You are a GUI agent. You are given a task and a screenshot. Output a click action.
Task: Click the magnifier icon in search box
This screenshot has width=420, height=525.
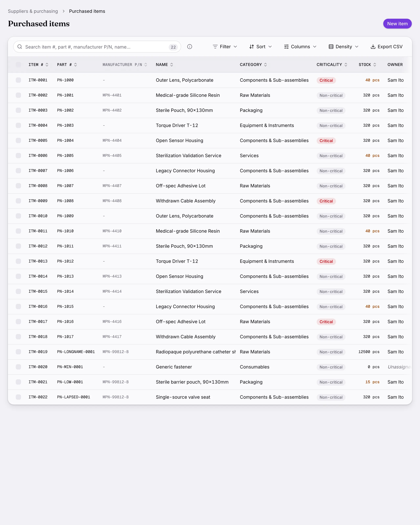tap(20, 47)
